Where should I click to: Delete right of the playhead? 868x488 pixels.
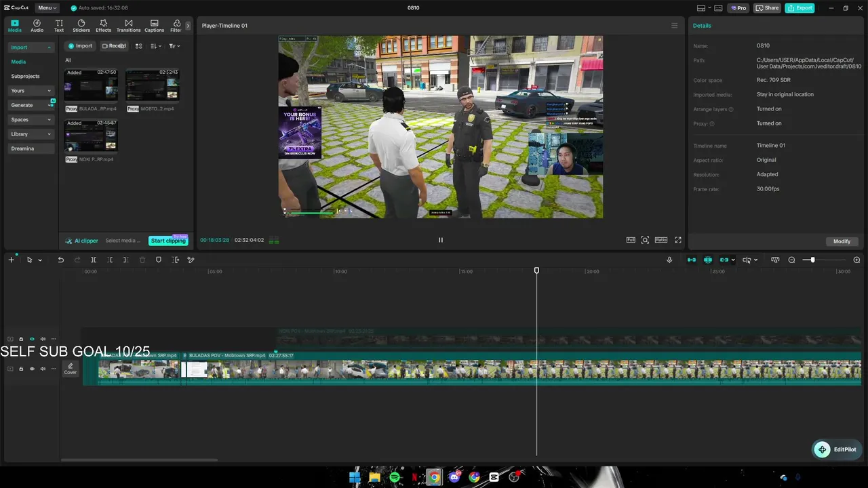pos(126,260)
